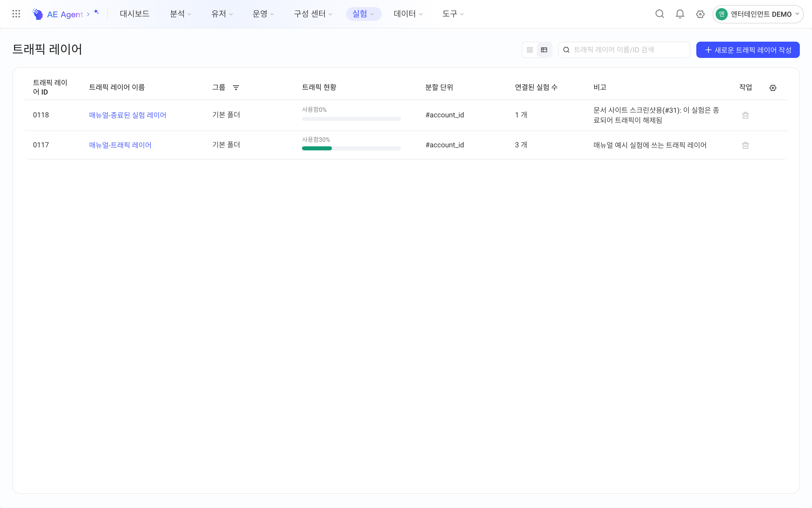812x508 pixels.
Task: Click 새로운 트래픽 레이어 작성 button
Action: 748,50
